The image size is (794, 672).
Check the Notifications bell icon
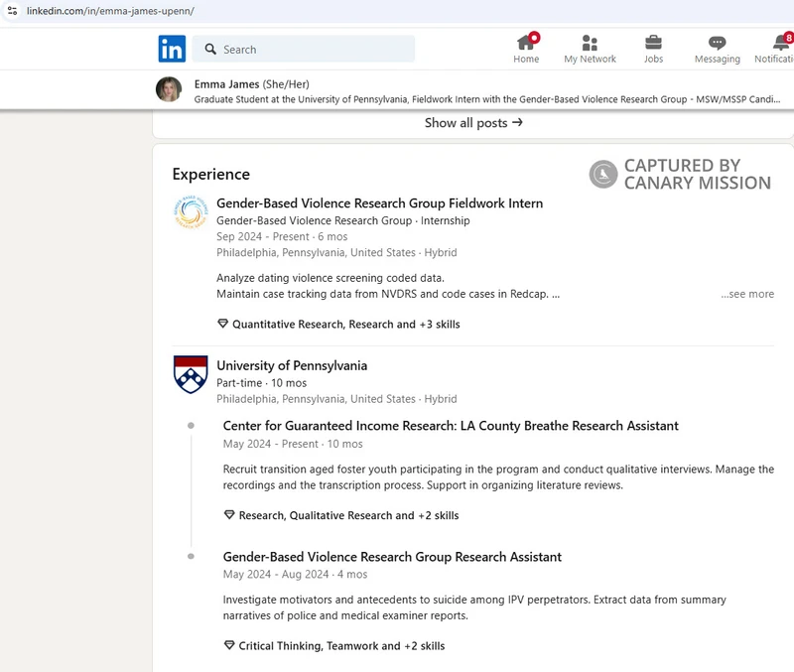click(x=780, y=43)
